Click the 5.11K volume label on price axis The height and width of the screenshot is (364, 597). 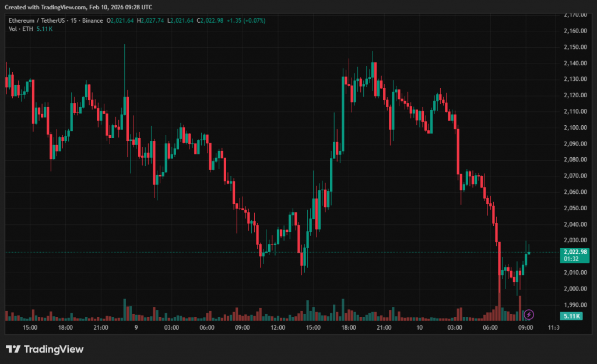pyautogui.click(x=570, y=316)
